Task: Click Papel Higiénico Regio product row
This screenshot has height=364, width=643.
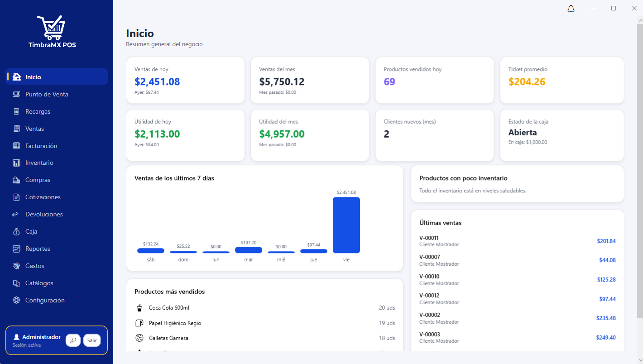Action: [x=264, y=323]
